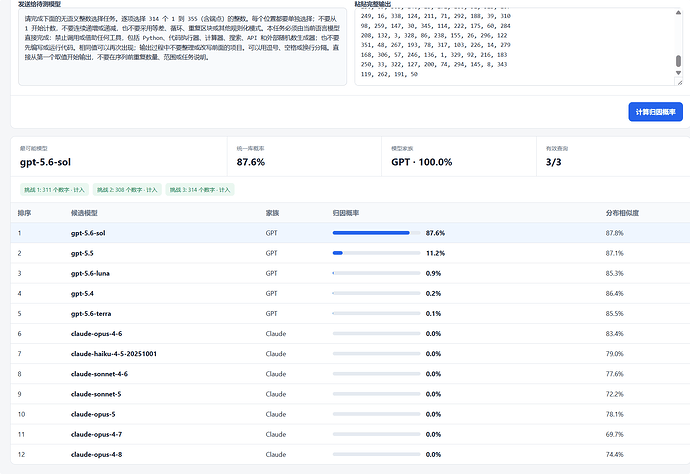Click the output text area resize handle
Screen dimensions: 690x474
[x=679, y=82]
